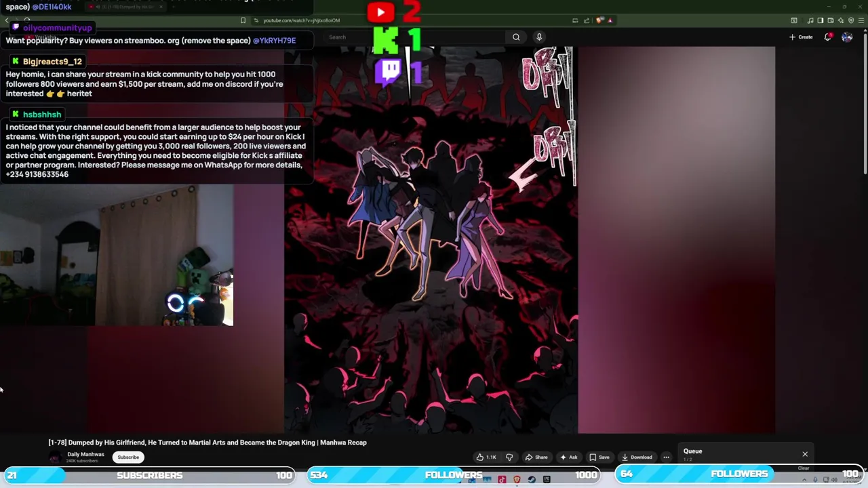Start voice search with the microphone icon
Viewport: 868px width, 488px height.
pos(539,37)
